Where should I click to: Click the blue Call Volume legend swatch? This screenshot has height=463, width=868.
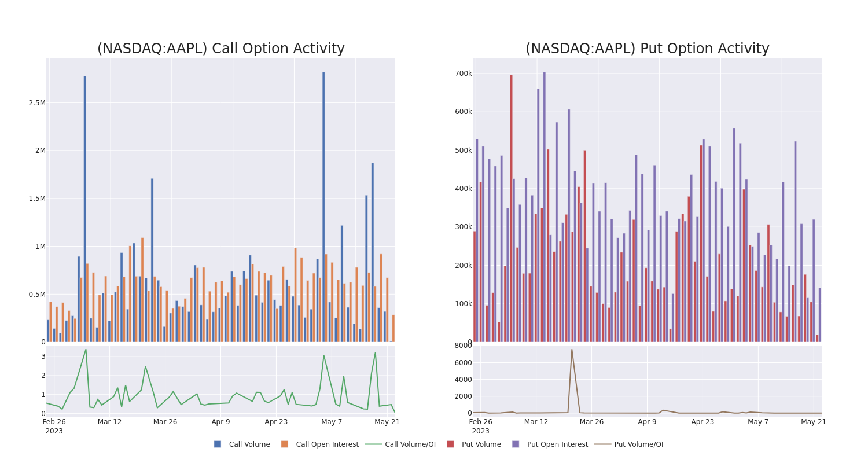(x=218, y=444)
